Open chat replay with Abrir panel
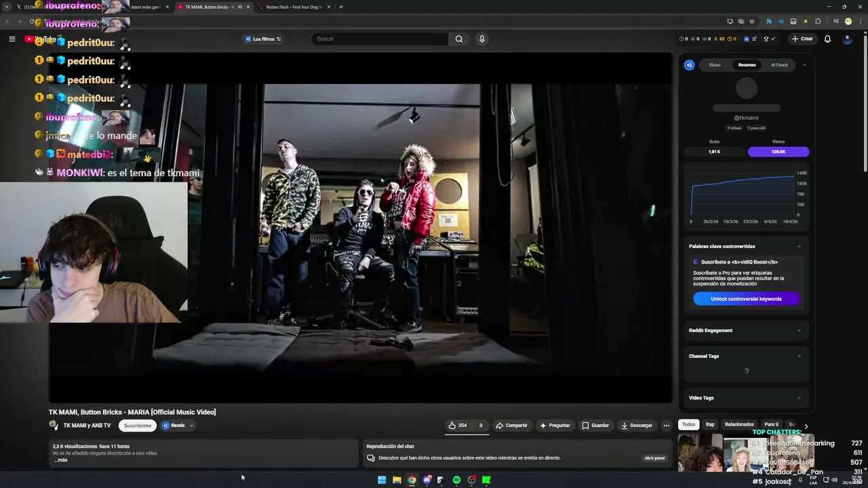 click(x=654, y=458)
